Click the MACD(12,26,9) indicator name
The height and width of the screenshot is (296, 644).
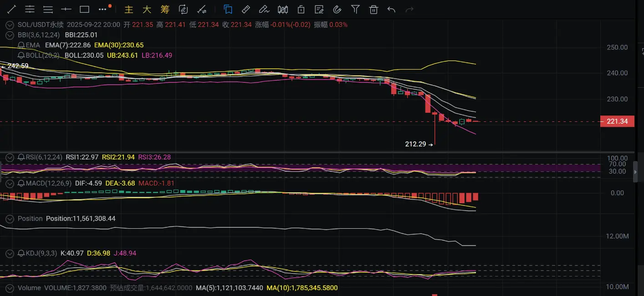(48, 183)
